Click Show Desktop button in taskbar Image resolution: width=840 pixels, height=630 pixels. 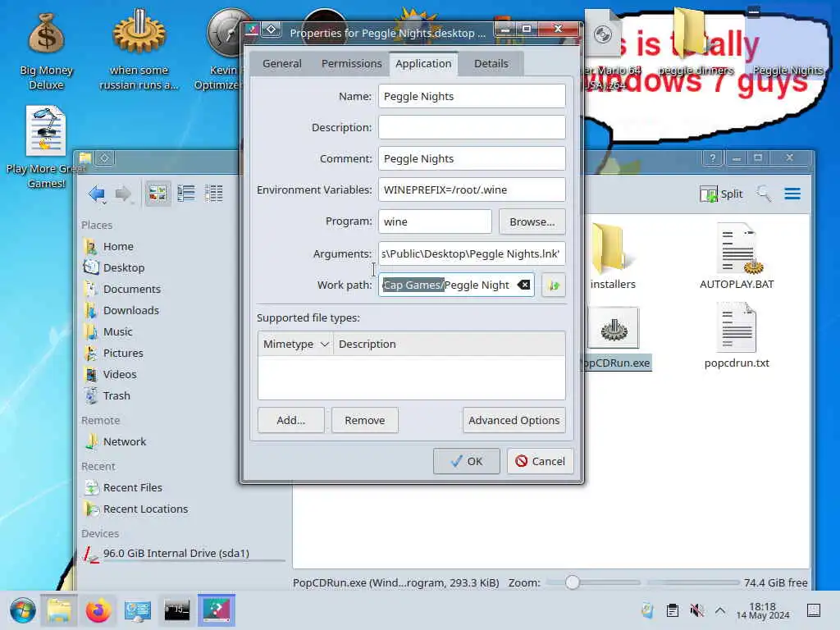pos(814,610)
